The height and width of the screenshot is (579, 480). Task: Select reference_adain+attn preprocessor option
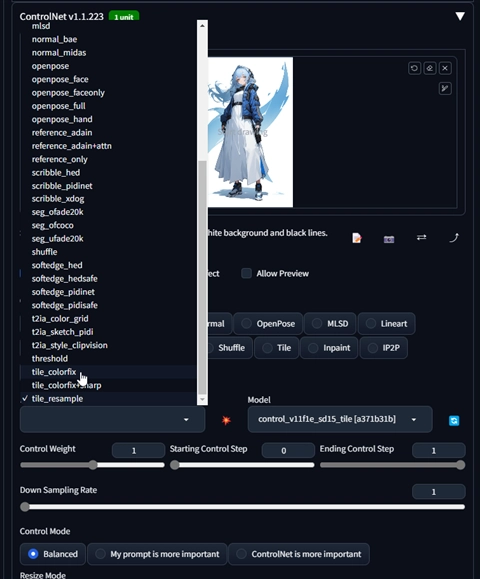(109, 146)
